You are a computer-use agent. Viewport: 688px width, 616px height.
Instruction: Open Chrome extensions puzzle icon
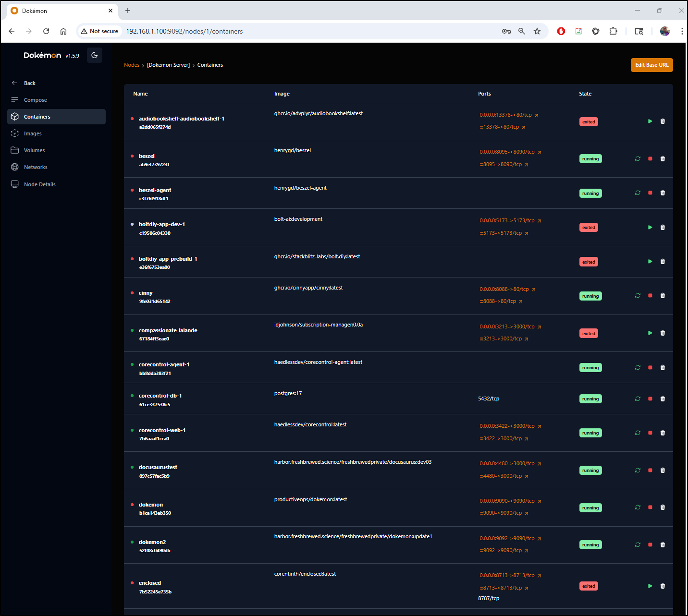[x=613, y=31]
